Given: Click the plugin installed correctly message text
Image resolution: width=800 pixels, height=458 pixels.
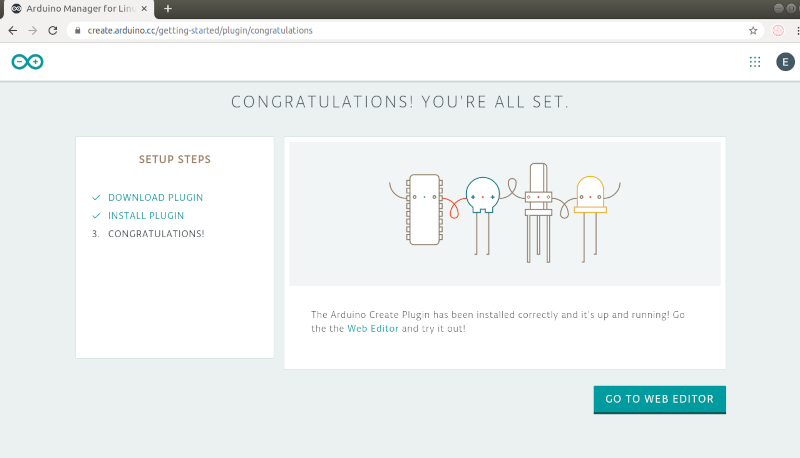Looking at the screenshot, I should (497, 321).
